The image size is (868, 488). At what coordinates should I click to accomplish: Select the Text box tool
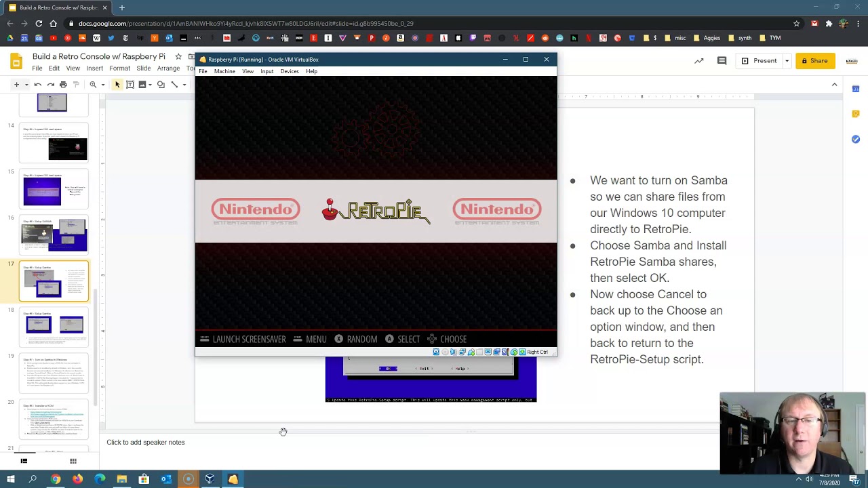click(x=130, y=85)
